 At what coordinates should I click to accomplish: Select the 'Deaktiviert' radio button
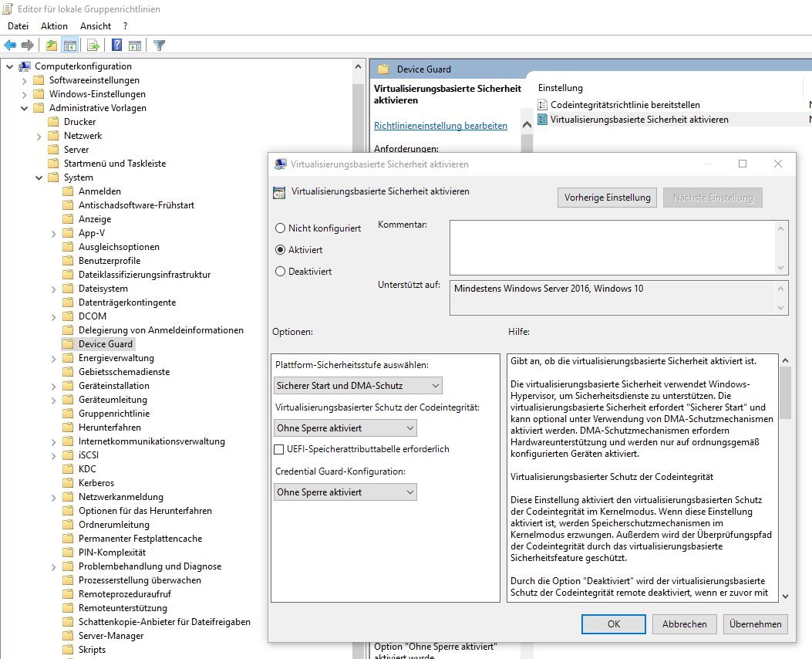tap(280, 272)
